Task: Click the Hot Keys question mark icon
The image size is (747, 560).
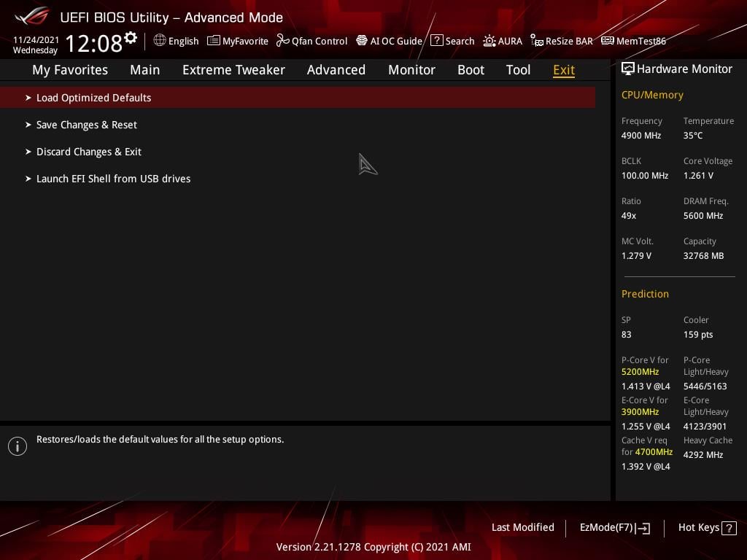Action: 729,528
